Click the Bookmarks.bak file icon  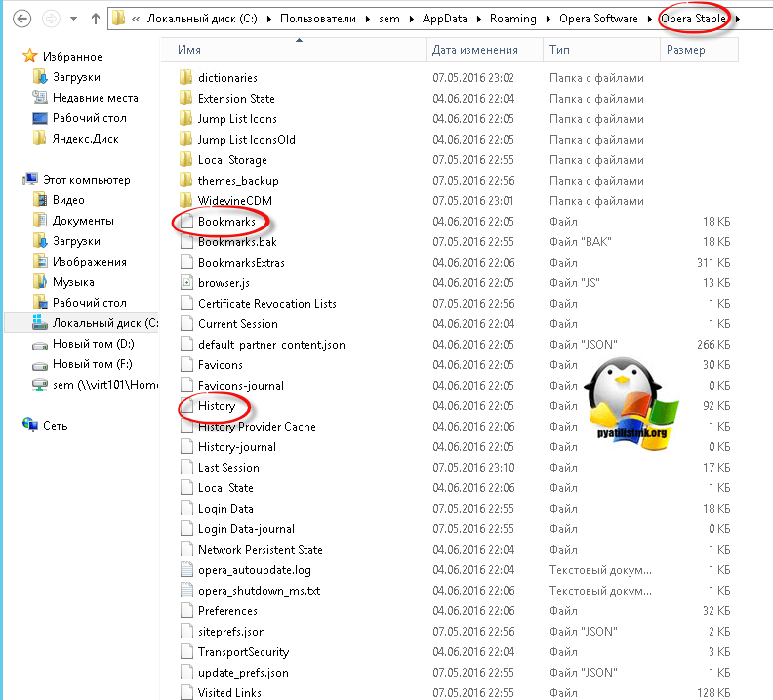186,241
